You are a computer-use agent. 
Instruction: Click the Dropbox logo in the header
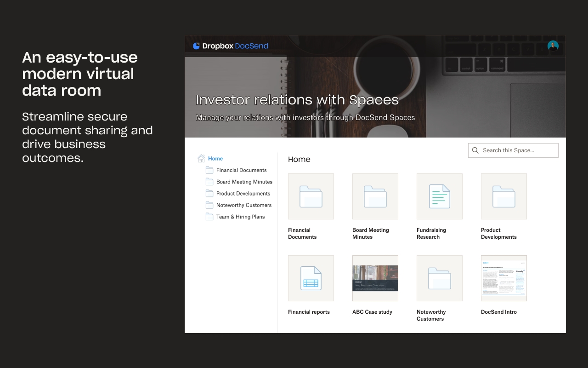[x=197, y=46]
